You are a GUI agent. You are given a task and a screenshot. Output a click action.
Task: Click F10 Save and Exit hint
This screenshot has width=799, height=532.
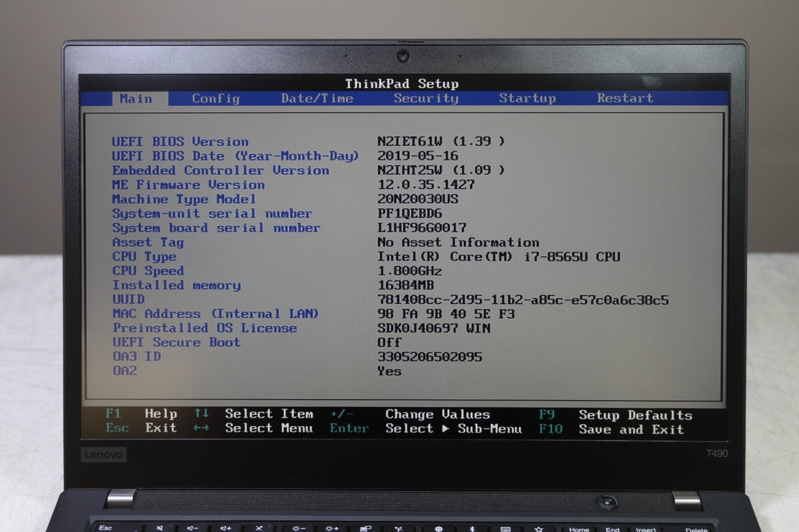coord(611,429)
